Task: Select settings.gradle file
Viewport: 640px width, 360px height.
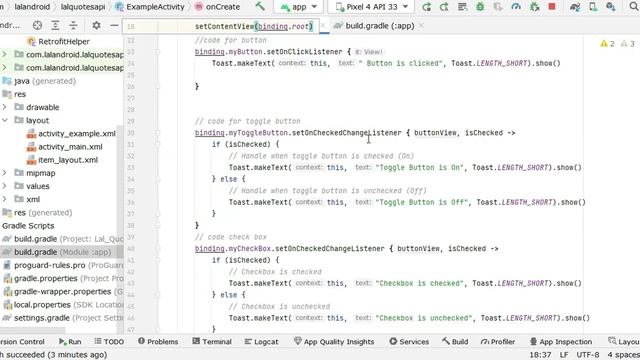Action: (62, 318)
